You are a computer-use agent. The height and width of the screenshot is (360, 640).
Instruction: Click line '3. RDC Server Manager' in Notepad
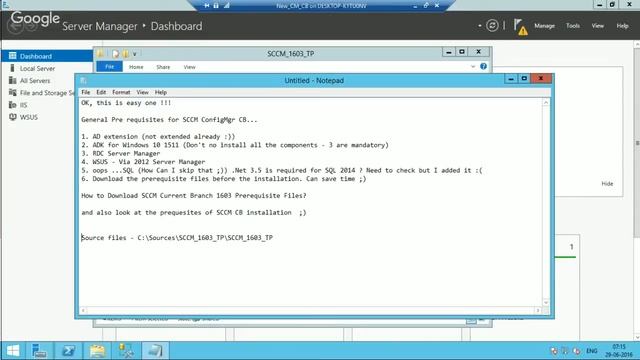120,153
